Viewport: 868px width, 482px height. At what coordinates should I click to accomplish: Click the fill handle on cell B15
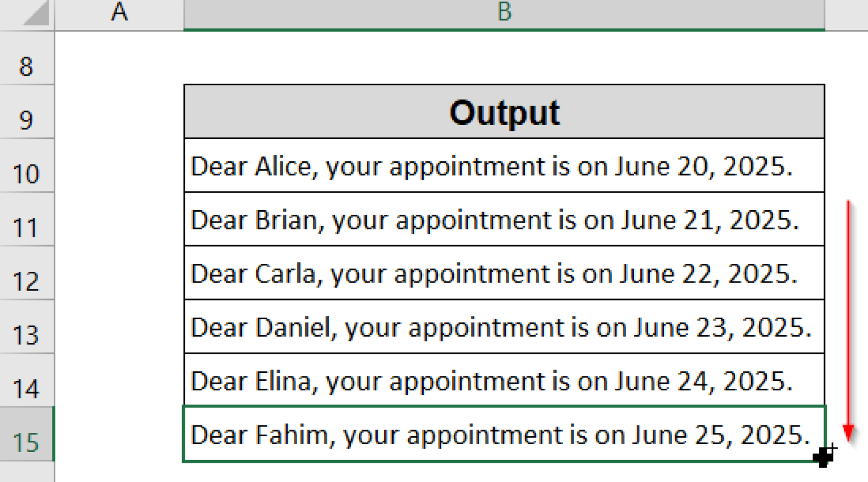pos(825,461)
